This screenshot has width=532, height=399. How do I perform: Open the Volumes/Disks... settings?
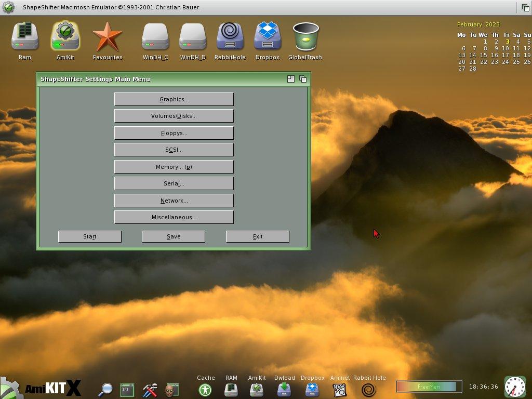click(174, 116)
